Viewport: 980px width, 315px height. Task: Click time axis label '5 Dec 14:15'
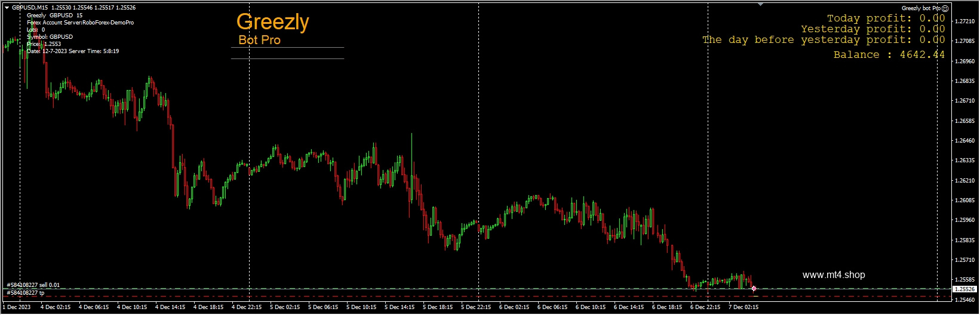[x=400, y=307]
